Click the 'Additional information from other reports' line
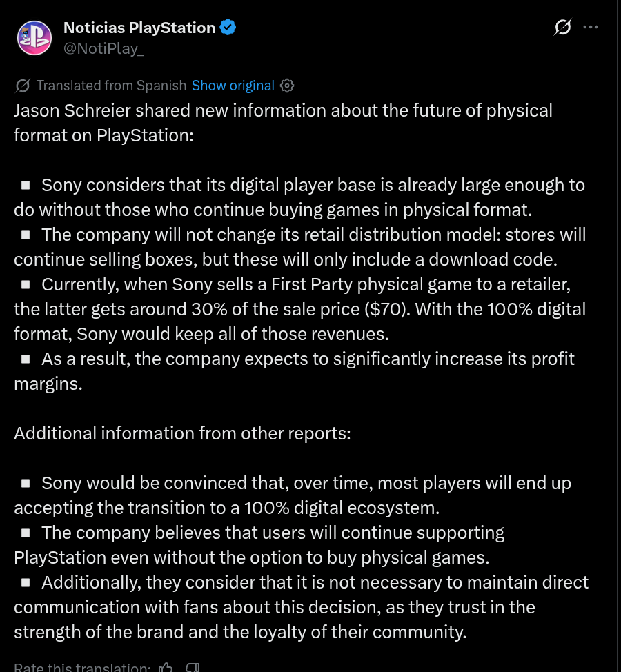Screen dimensions: 621x672 tap(182, 433)
